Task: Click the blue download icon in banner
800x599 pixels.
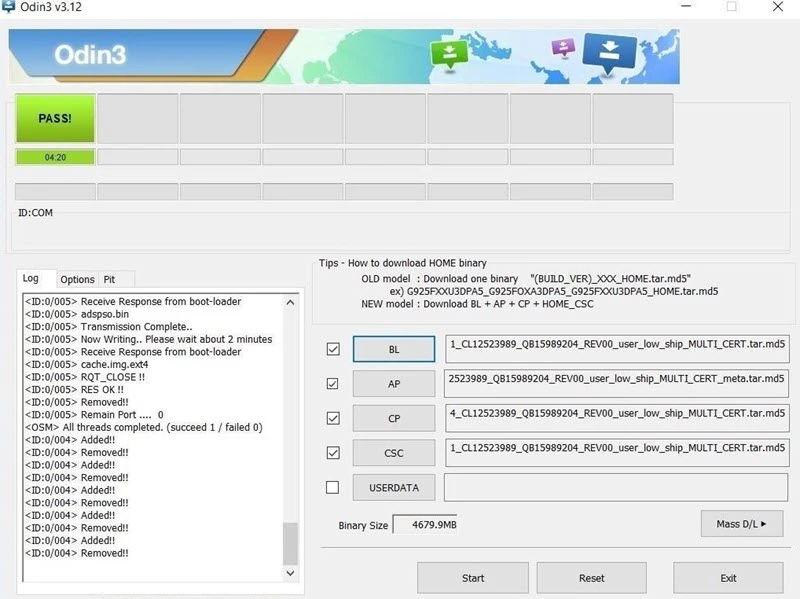Action: pos(609,51)
